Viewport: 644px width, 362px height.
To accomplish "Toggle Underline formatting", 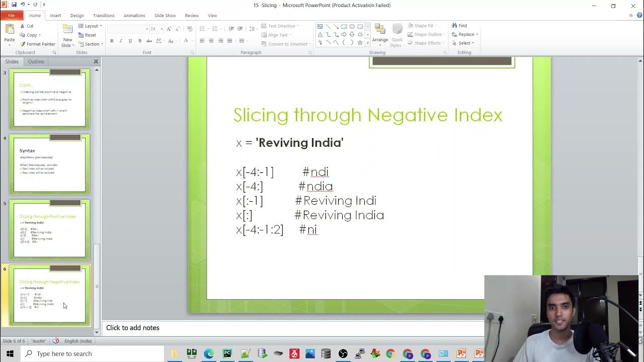I will (x=130, y=41).
